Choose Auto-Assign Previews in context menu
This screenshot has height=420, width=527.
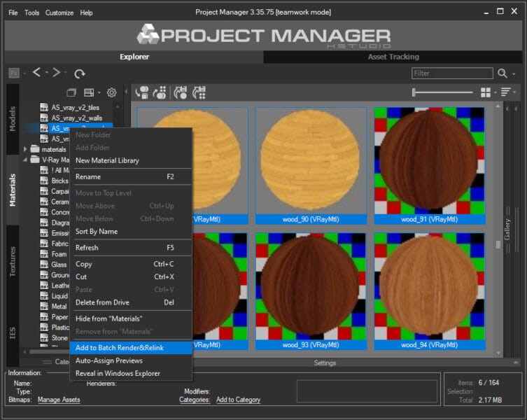(x=131, y=360)
